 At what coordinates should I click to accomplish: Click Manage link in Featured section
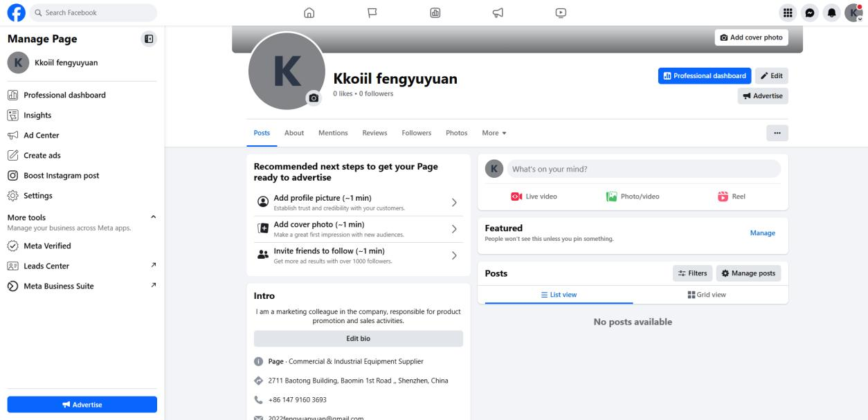763,233
